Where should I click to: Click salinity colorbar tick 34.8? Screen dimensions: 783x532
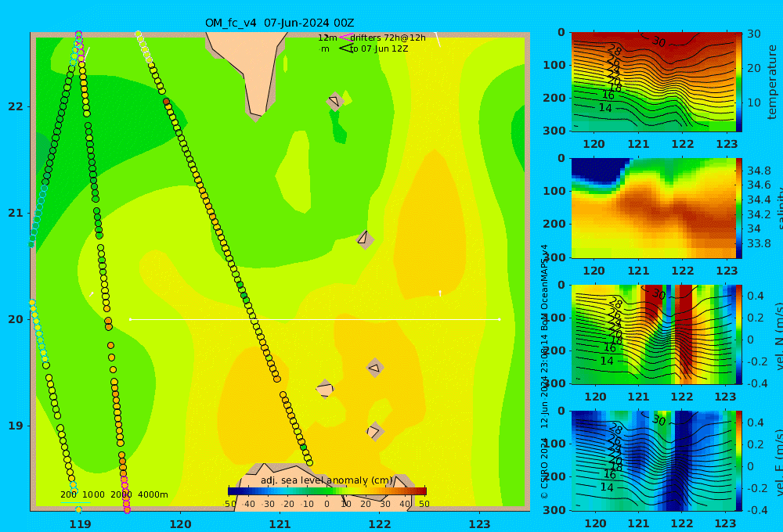tap(759, 171)
